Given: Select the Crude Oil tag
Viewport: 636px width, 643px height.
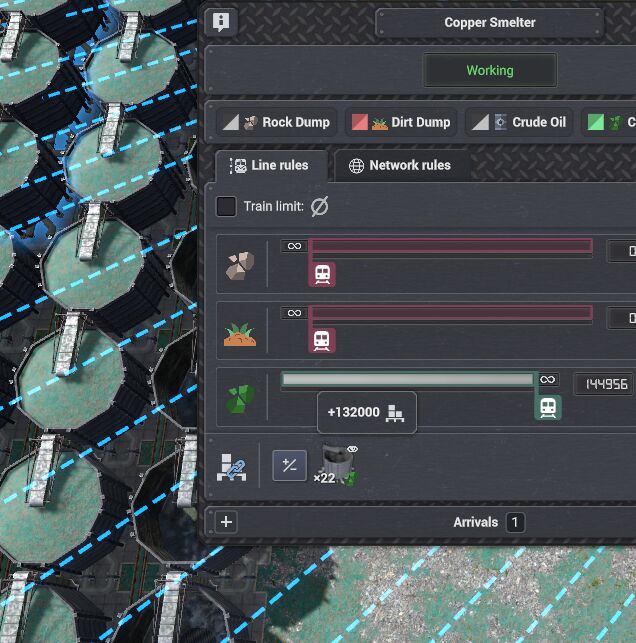Looking at the screenshot, I should click(x=519, y=122).
